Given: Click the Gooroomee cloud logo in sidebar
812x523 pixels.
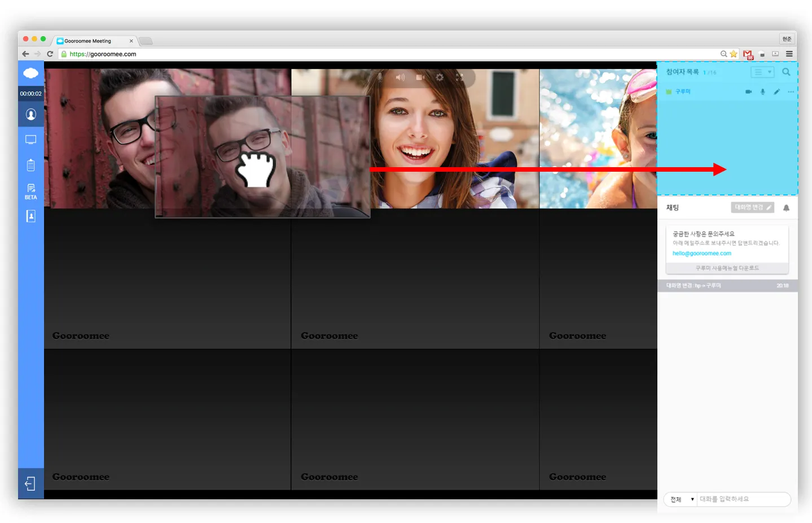Looking at the screenshot, I should click(x=30, y=73).
